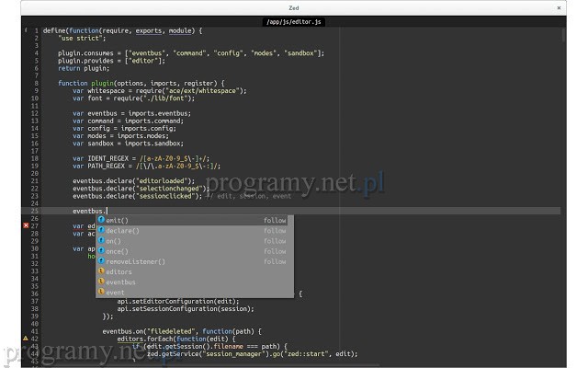Screen dimensions: 588x368
Task: Click the function icon beside removeListener() suggestion
Action: pyautogui.click(x=101, y=261)
